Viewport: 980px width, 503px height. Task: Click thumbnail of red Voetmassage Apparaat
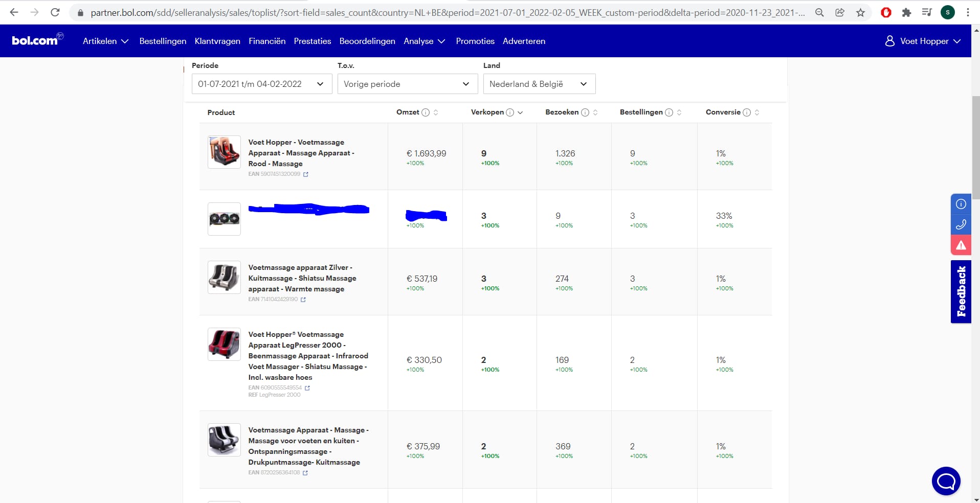point(224,152)
